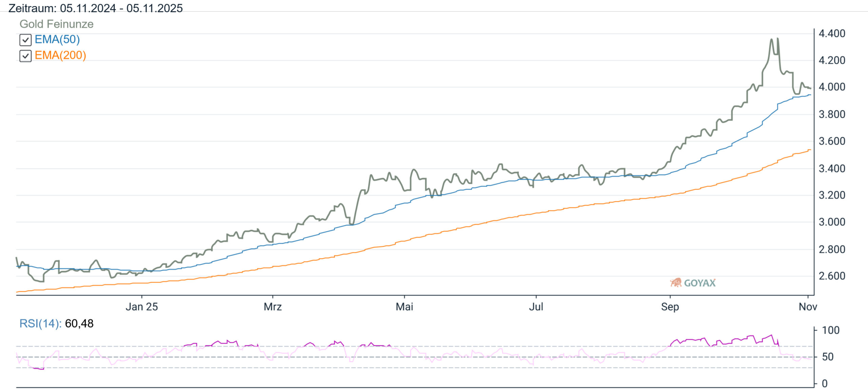The height and width of the screenshot is (391, 868).
Task: Click the 3.000 price axis label
Action: point(832,222)
